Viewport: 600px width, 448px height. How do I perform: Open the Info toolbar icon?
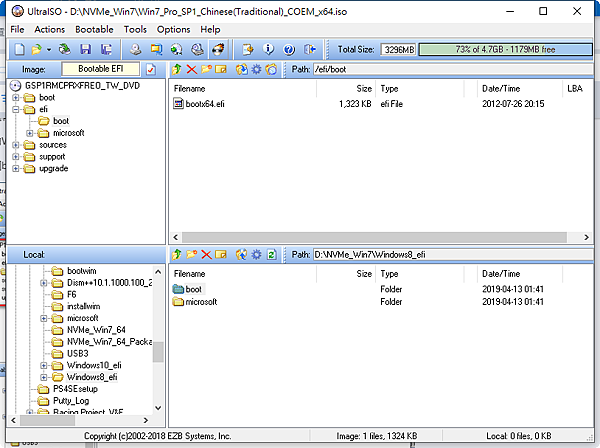(268, 49)
